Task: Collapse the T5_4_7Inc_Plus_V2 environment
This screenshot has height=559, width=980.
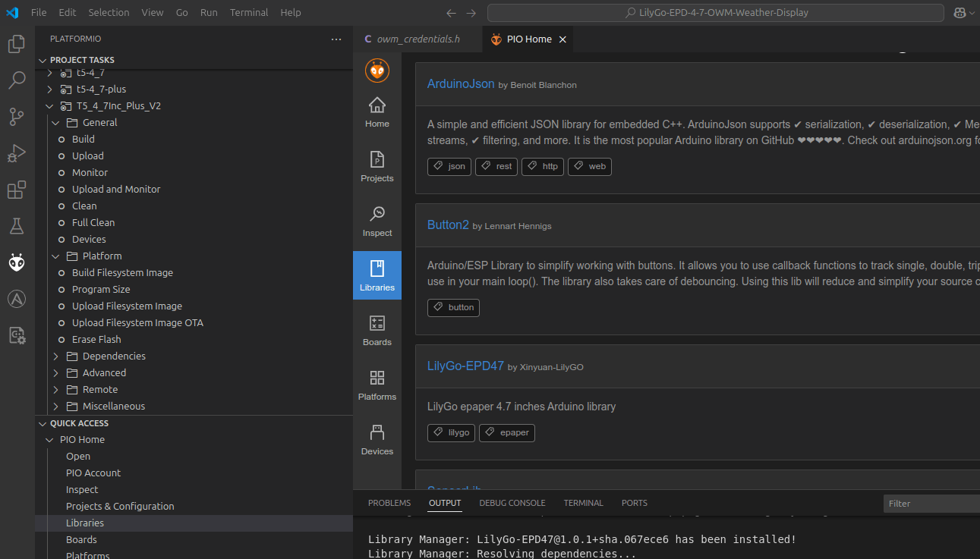Action: click(x=50, y=106)
